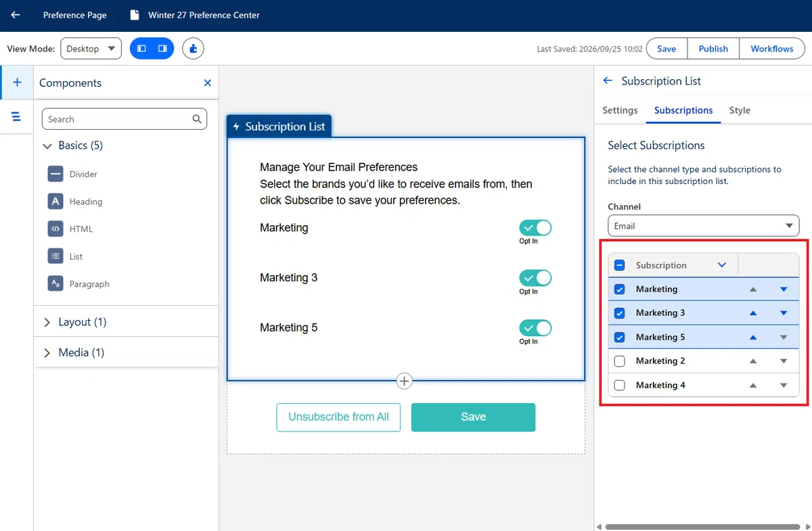Switch to the Style tab
812x531 pixels.
tap(740, 110)
